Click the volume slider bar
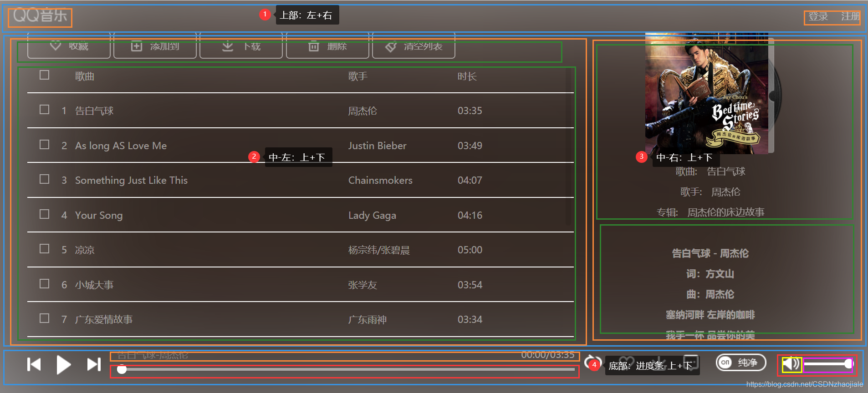Screen dimensions: 868x393 click(827, 364)
